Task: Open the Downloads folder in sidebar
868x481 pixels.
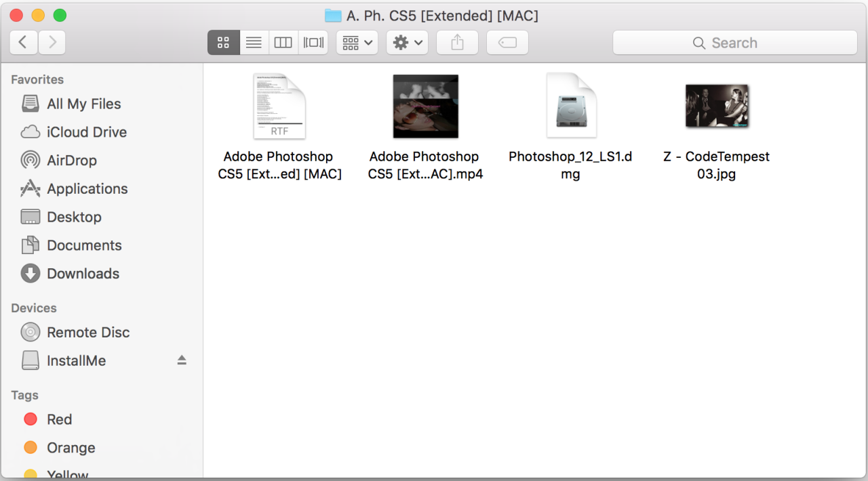Action: coord(83,274)
